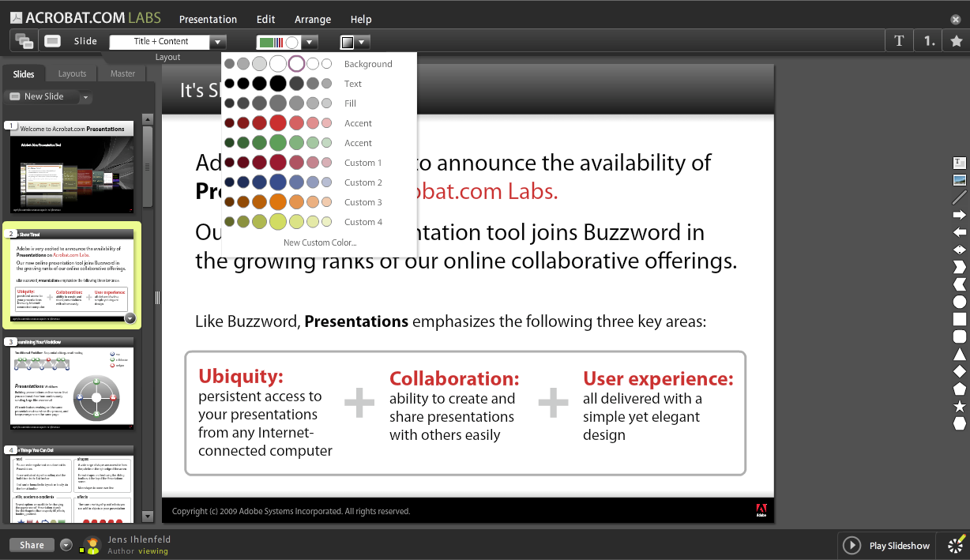
Task: Click the numbered list icon
Action: [x=930, y=40]
